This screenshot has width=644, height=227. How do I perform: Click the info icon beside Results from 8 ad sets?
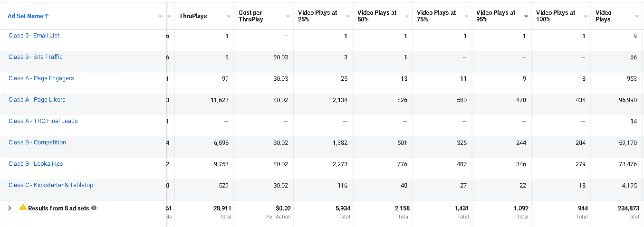[x=94, y=208]
